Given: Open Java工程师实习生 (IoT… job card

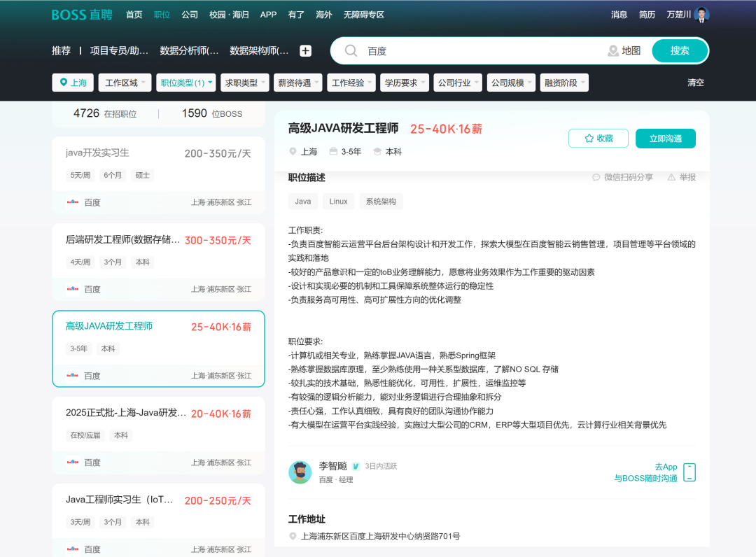Looking at the screenshot, I should (158, 521).
